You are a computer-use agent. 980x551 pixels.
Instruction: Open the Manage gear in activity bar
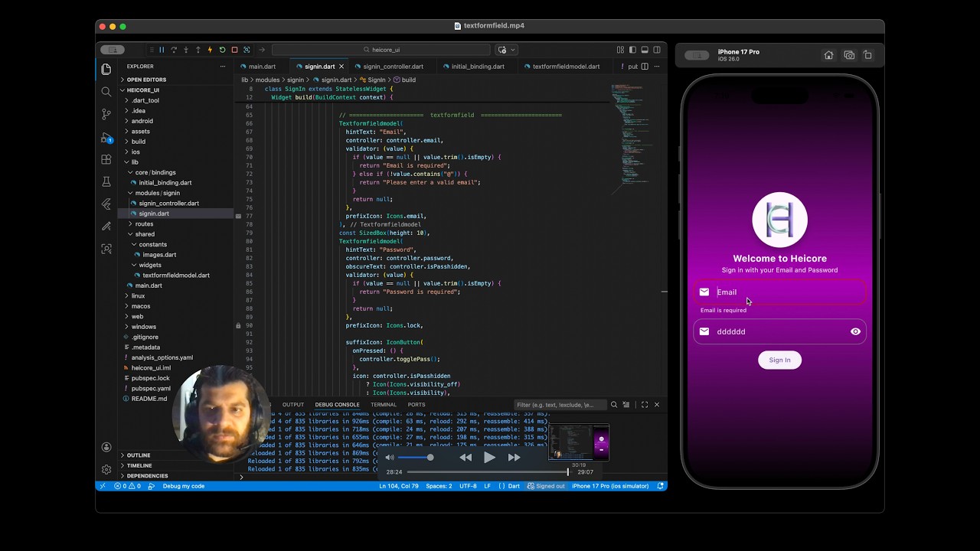106,469
